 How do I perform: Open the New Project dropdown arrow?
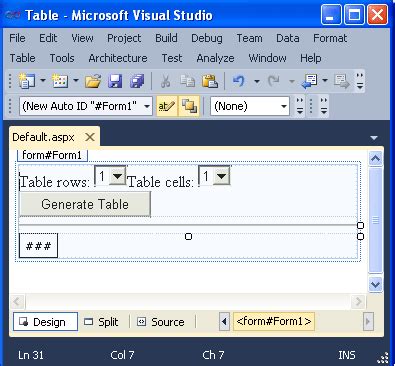pyautogui.click(x=43, y=81)
